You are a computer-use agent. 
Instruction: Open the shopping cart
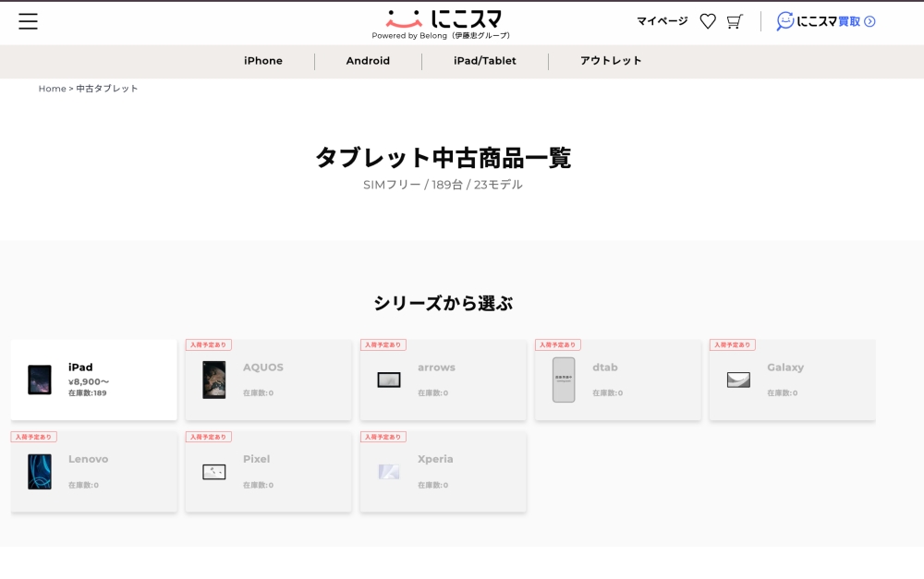click(735, 21)
